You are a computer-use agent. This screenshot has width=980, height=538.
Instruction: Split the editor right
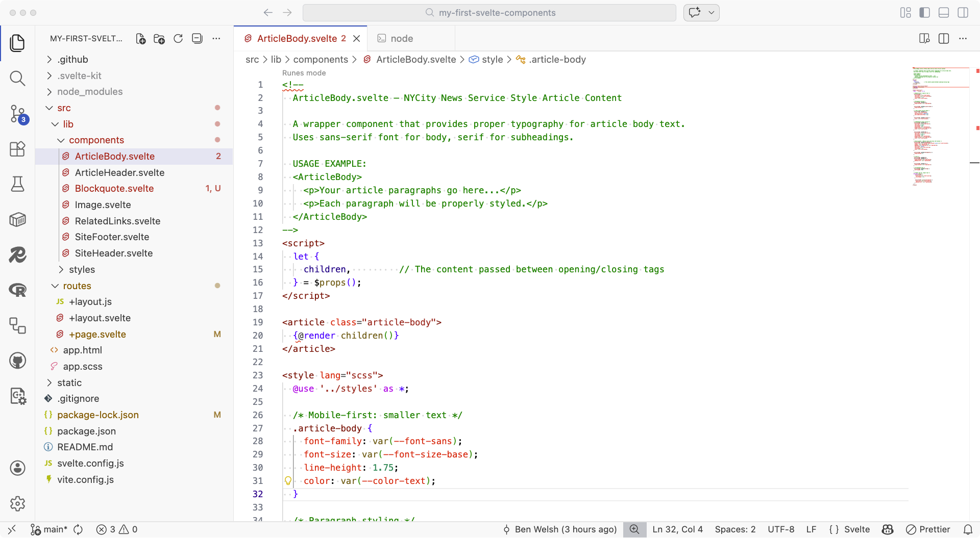(944, 39)
